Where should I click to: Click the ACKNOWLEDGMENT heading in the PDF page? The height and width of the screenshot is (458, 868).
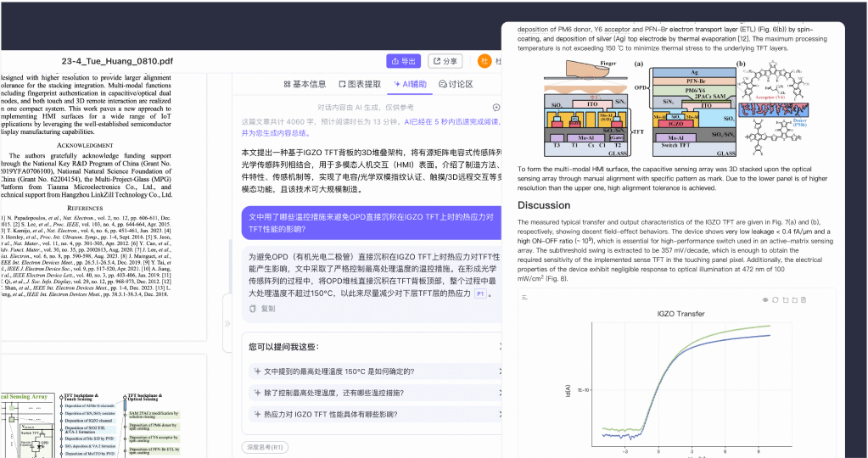click(x=85, y=146)
